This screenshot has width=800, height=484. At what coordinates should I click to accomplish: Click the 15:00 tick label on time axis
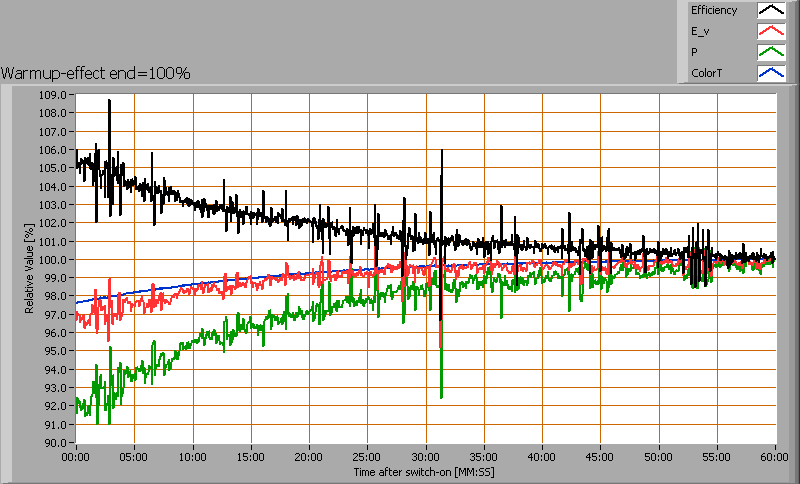pos(250,456)
